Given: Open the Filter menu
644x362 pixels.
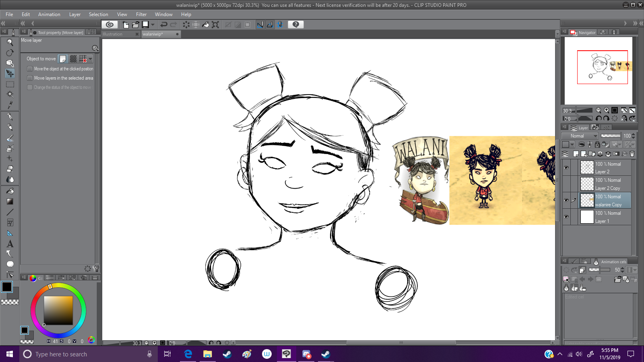Looking at the screenshot, I should [141, 14].
